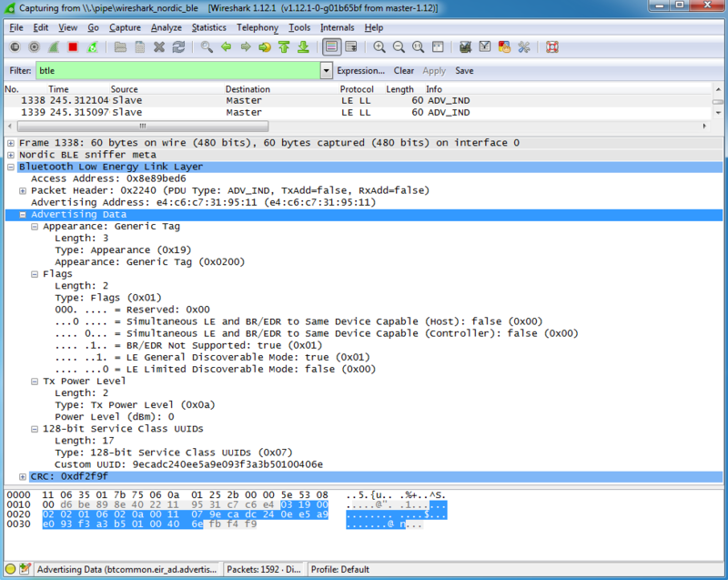The image size is (728, 580).
Task: Toggle packet list colorization
Action: (331, 47)
